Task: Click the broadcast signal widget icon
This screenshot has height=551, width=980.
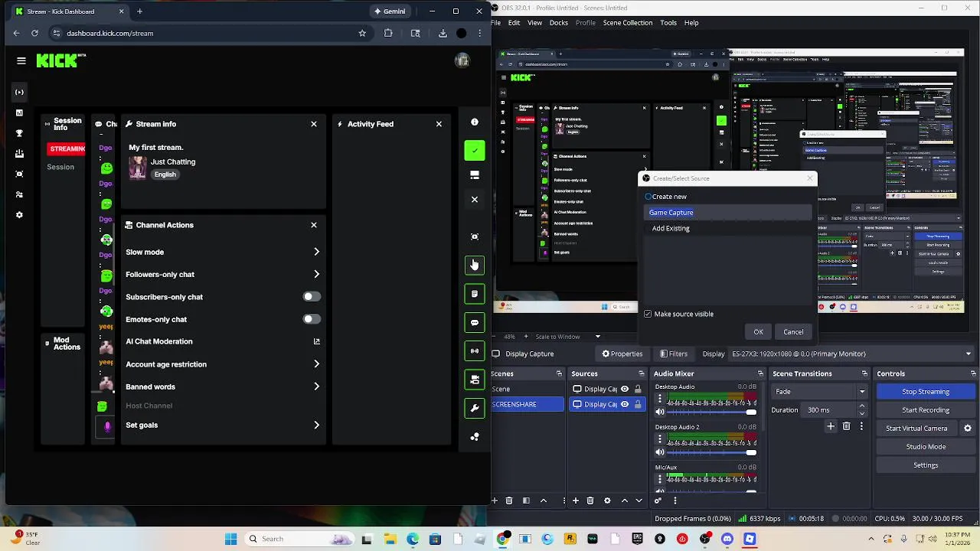Action: coord(475,351)
